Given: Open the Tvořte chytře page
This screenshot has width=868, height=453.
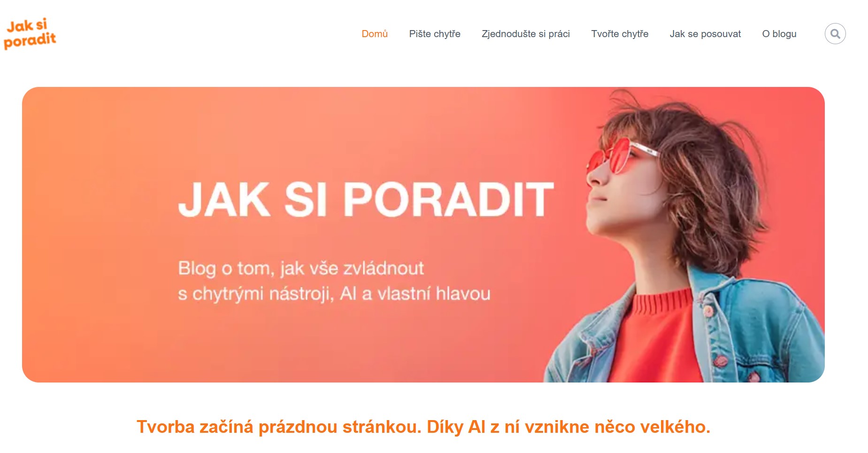Looking at the screenshot, I should [620, 34].
